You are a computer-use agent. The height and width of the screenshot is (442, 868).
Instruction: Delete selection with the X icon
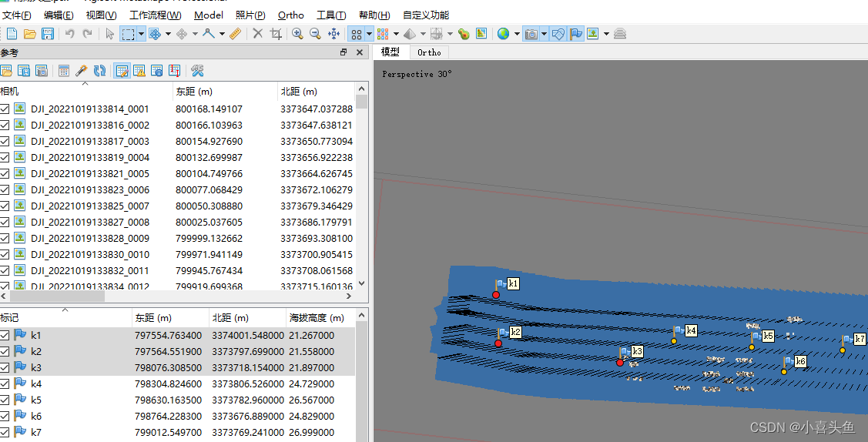pos(257,35)
